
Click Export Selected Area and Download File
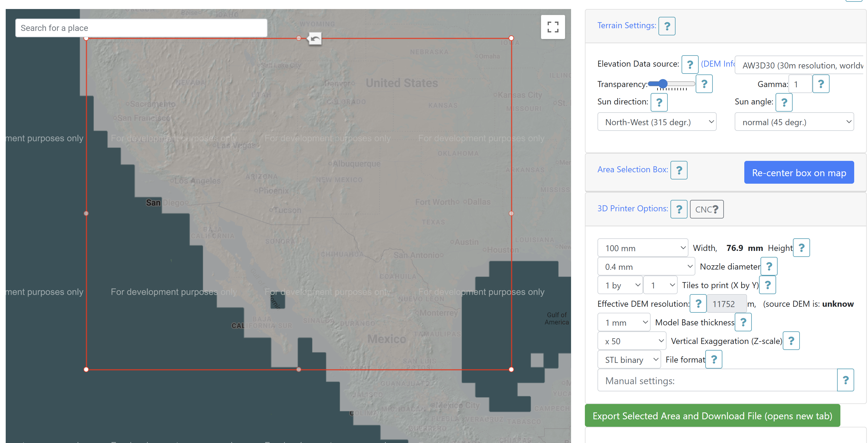712,416
